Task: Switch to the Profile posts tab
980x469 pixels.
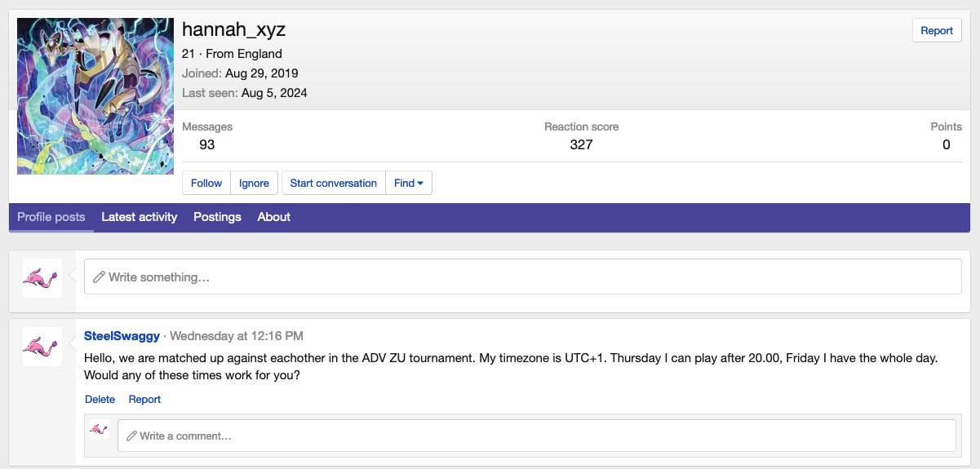Action: pos(51,217)
